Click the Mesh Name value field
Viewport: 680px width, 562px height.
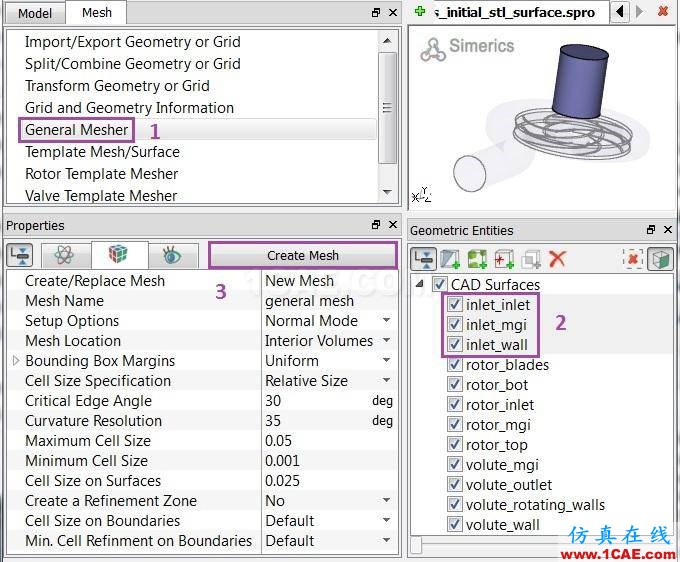329,301
